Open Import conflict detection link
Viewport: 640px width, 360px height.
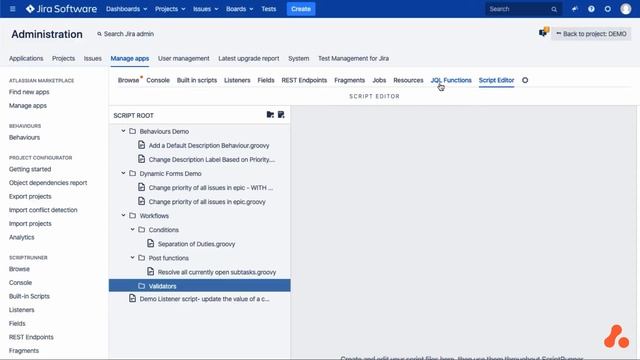click(x=43, y=210)
